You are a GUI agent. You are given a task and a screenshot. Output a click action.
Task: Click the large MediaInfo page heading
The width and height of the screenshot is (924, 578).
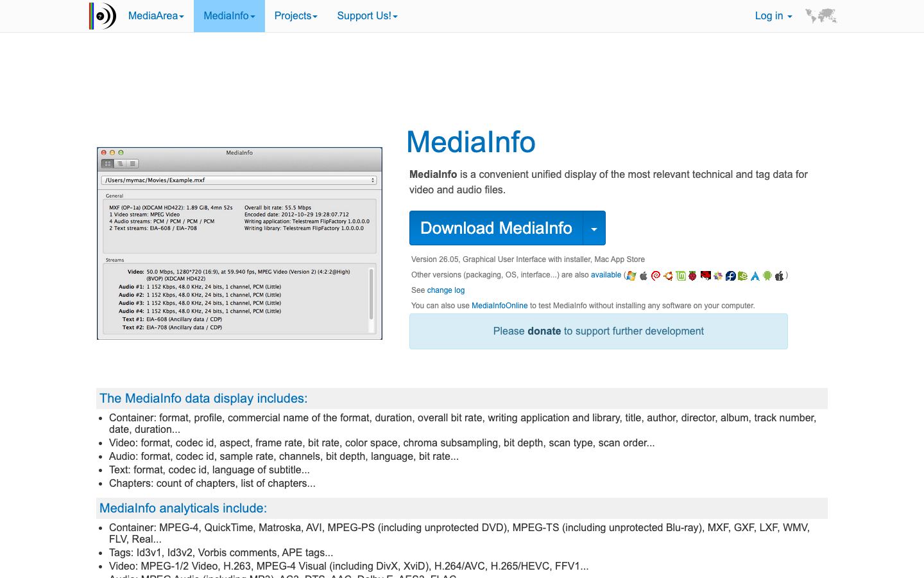(471, 142)
